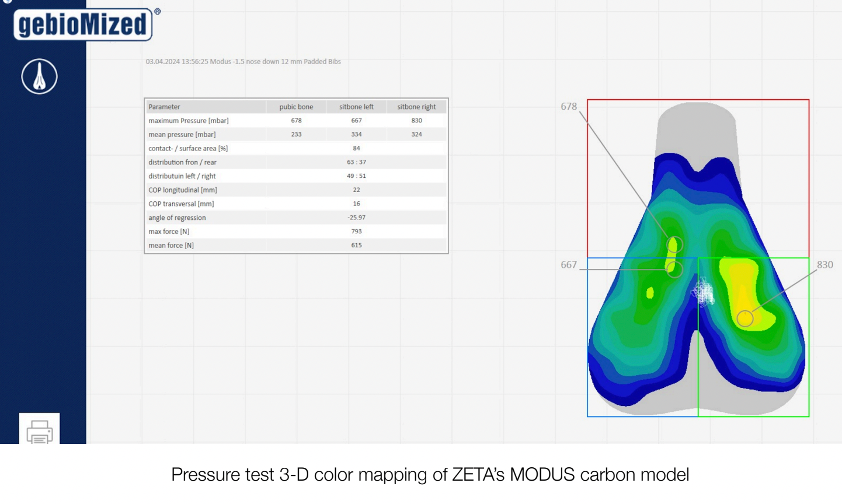Viewport: 842px width, 504px height.
Task: Click the angle of regression value
Action: click(x=356, y=218)
